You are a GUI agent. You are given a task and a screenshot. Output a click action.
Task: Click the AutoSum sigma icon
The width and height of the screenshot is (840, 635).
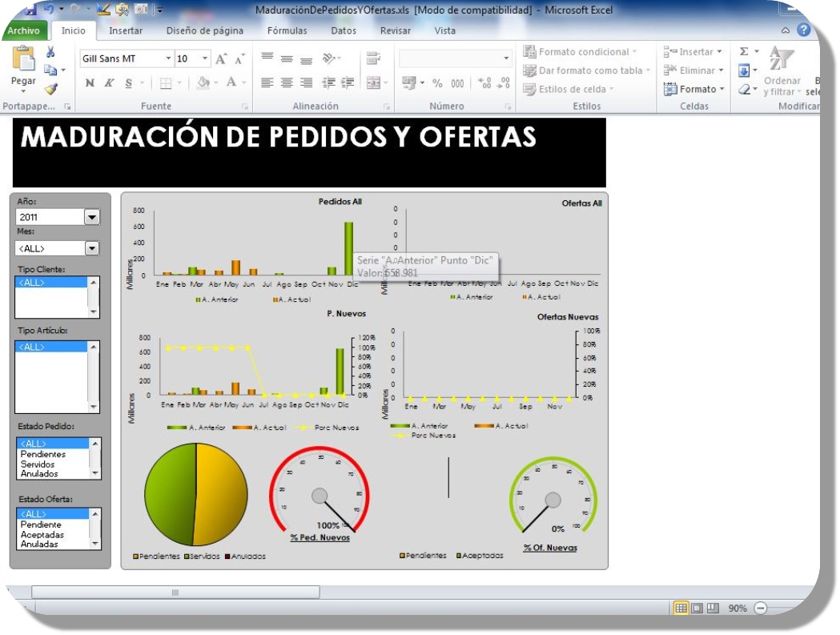[x=744, y=52]
